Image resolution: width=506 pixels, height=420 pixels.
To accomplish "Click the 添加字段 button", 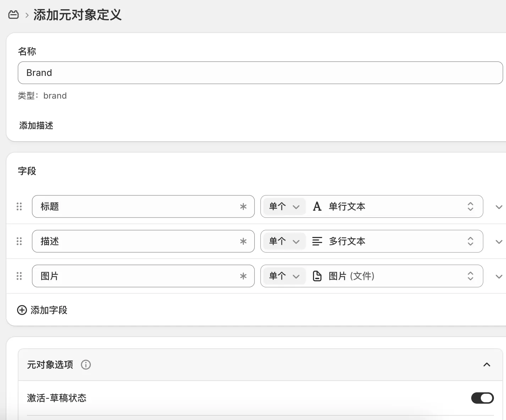I will tap(42, 310).
